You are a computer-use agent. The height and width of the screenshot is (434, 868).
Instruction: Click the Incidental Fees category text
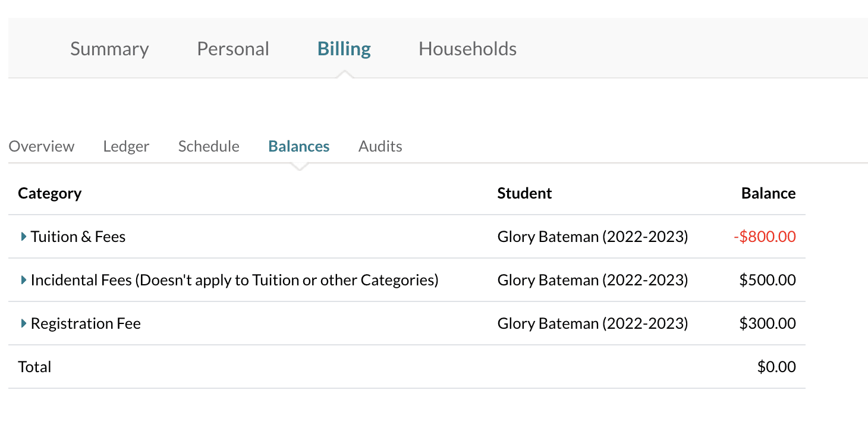pyautogui.click(x=234, y=279)
